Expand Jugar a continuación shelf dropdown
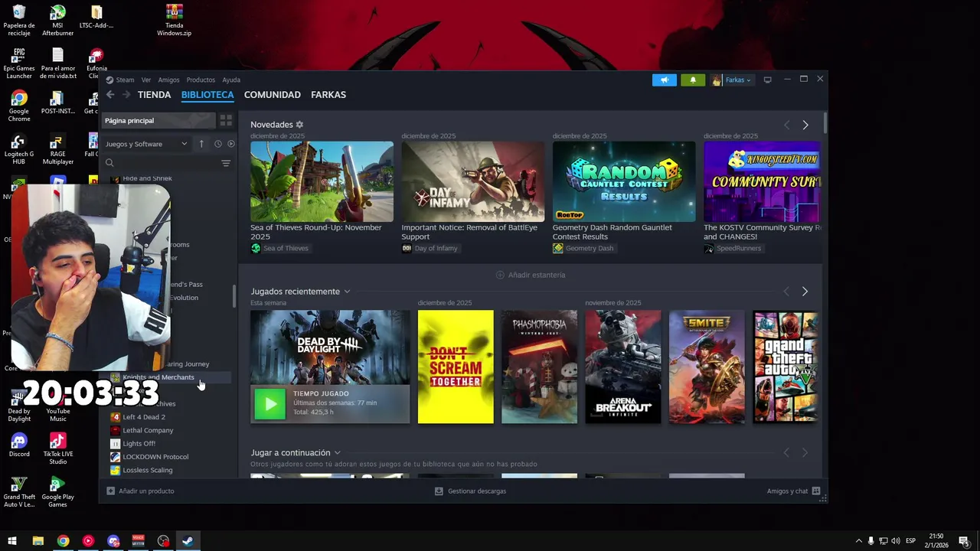 point(337,453)
